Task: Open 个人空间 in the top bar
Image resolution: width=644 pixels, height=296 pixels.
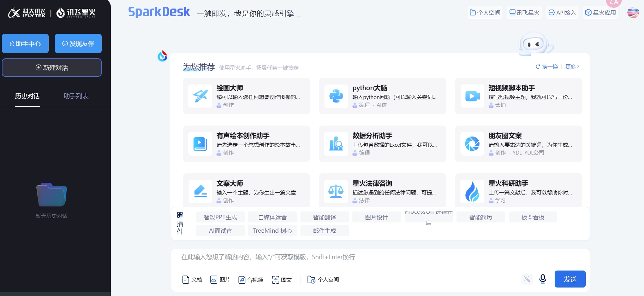Action: click(x=485, y=12)
